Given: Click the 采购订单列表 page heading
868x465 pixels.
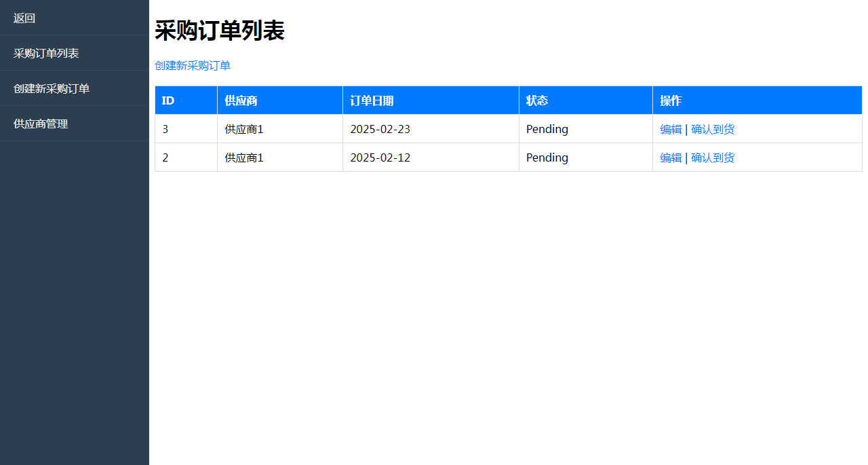Looking at the screenshot, I should pyautogui.click(x=219, y=31).
